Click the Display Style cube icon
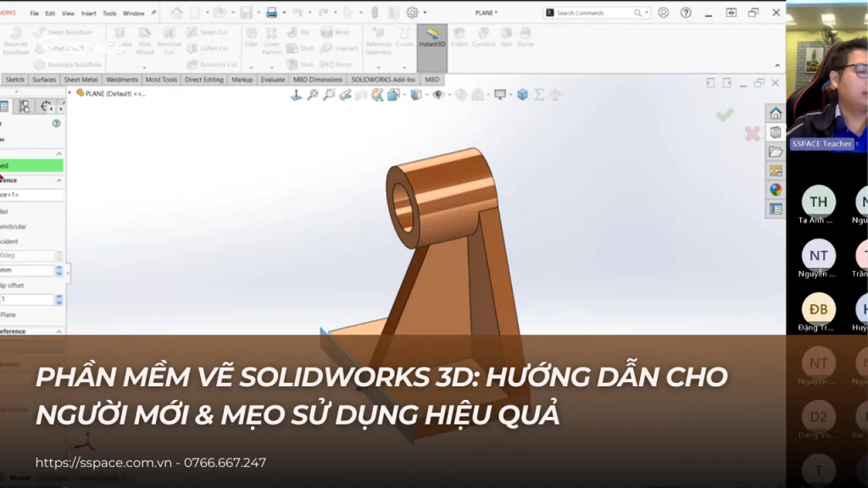Screen dimensions: 868x488 (x=415, y=95)
